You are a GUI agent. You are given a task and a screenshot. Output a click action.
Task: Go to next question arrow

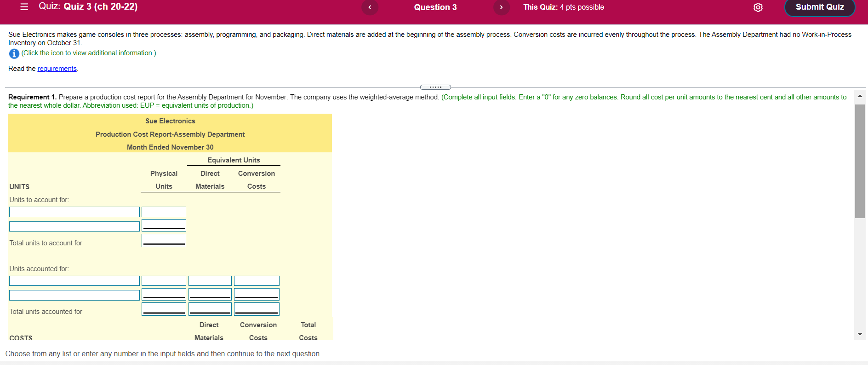[501, 7]
